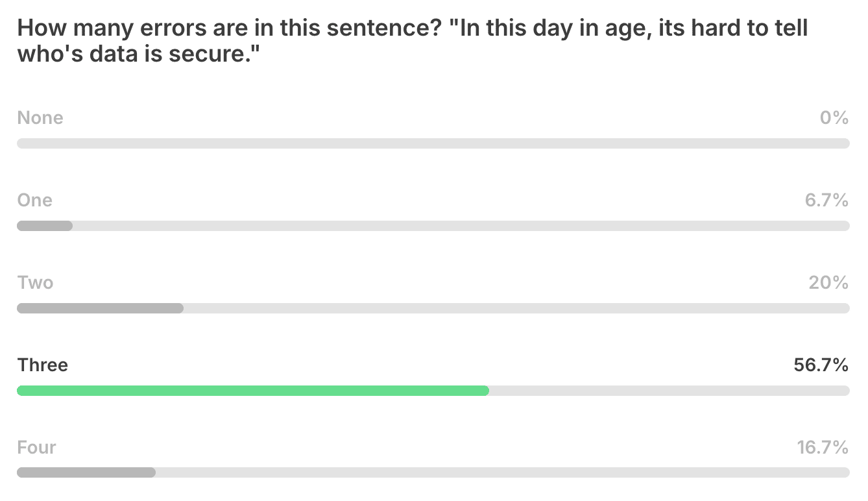Select the highlighted "Three" answer
868x501 pixels.
click(x=43, y=365)
